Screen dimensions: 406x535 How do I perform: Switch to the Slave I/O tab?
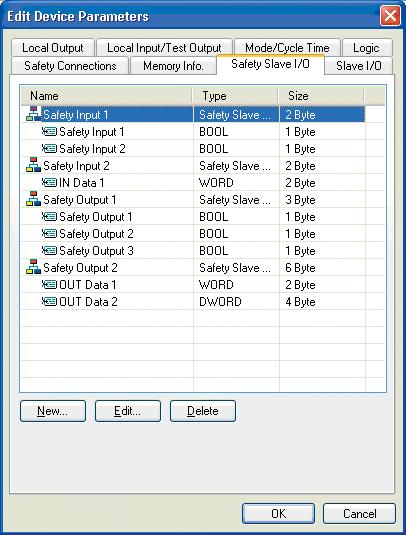pyautogui.click(x=359, y=66)
